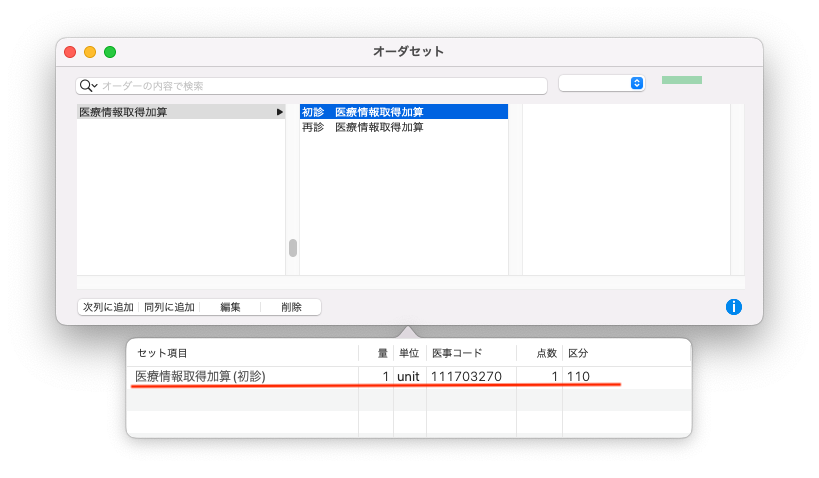819x478 pixels.
Task: Open the popup menu beside the search field
Action: click(601, 83)
